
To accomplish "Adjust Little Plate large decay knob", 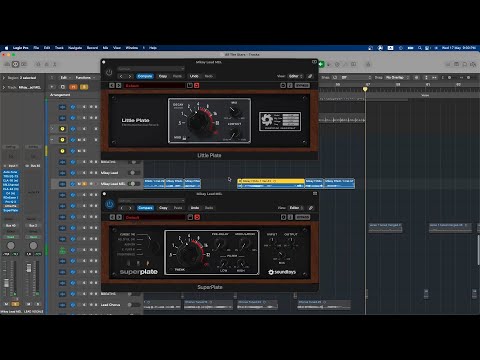I will 199,123.
